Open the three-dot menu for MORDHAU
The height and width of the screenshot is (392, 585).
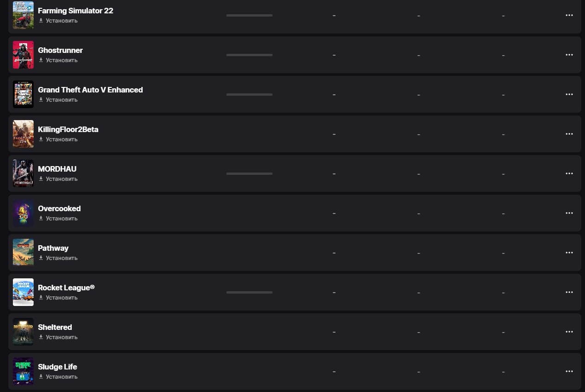pos(569,173)
